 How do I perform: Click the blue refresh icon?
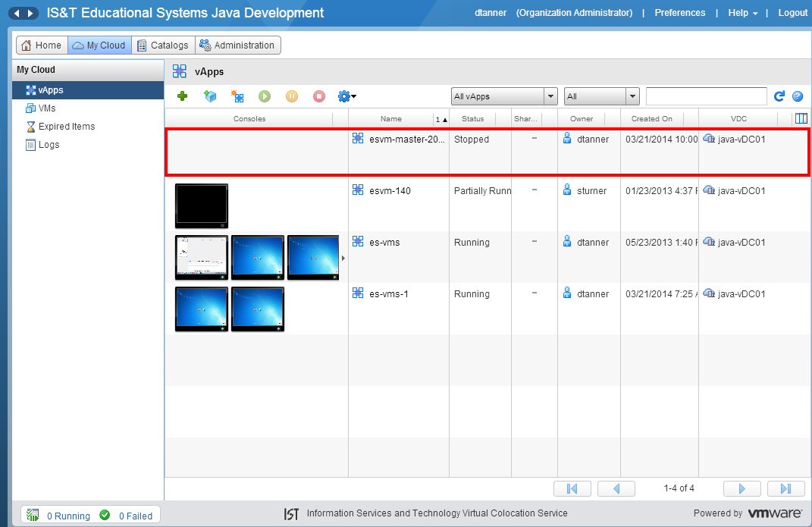coord(779,96)
